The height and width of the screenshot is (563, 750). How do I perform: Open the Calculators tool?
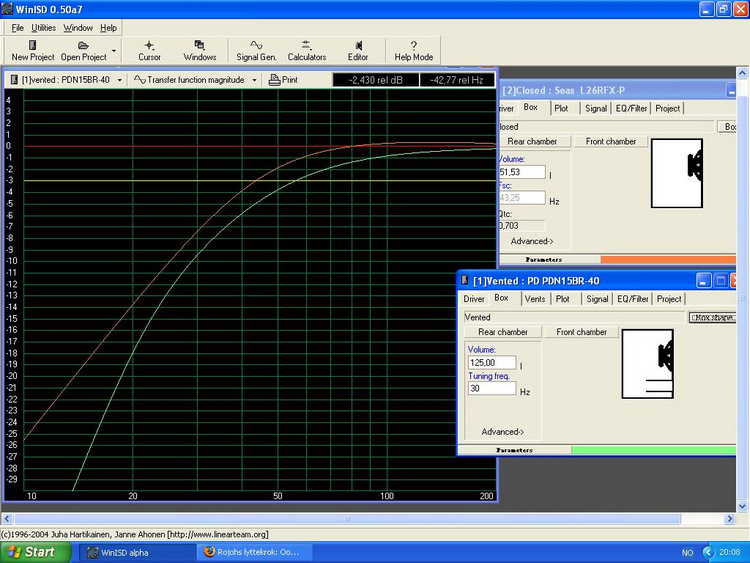coord(307,50)
